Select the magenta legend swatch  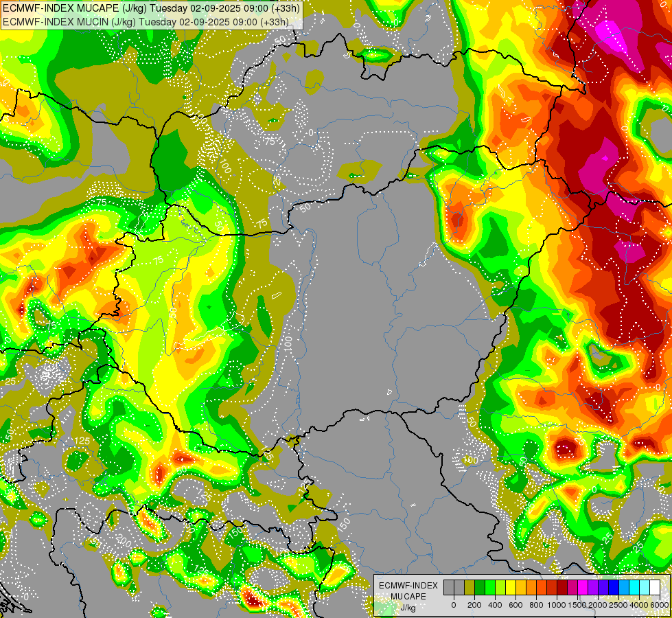pos(583,587)
